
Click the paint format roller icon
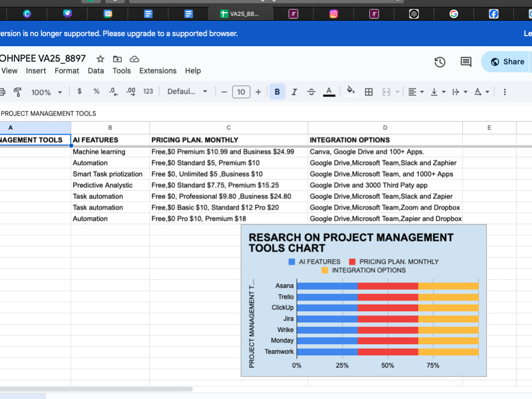pos(18,92)
